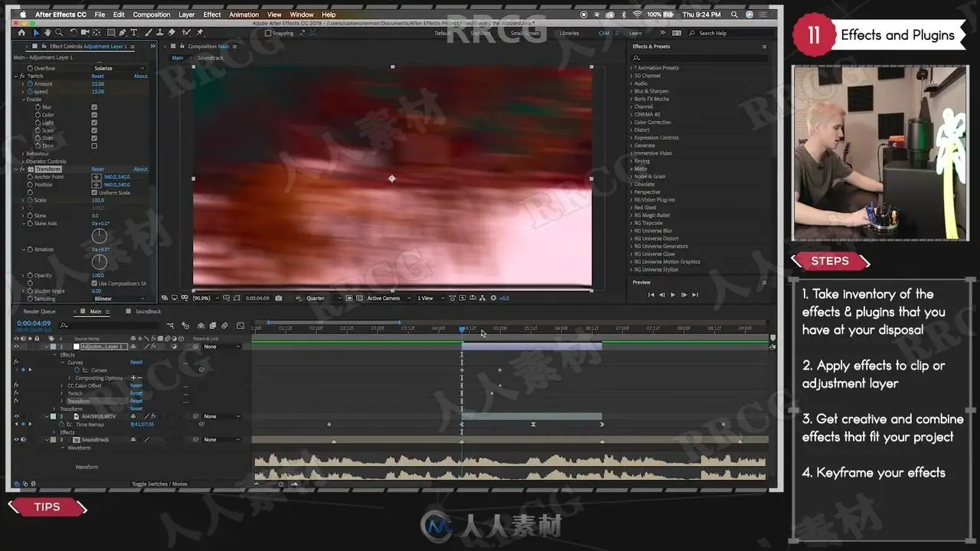
Task: Select the Horizontal Type tool
Action: tap(135, 33)
